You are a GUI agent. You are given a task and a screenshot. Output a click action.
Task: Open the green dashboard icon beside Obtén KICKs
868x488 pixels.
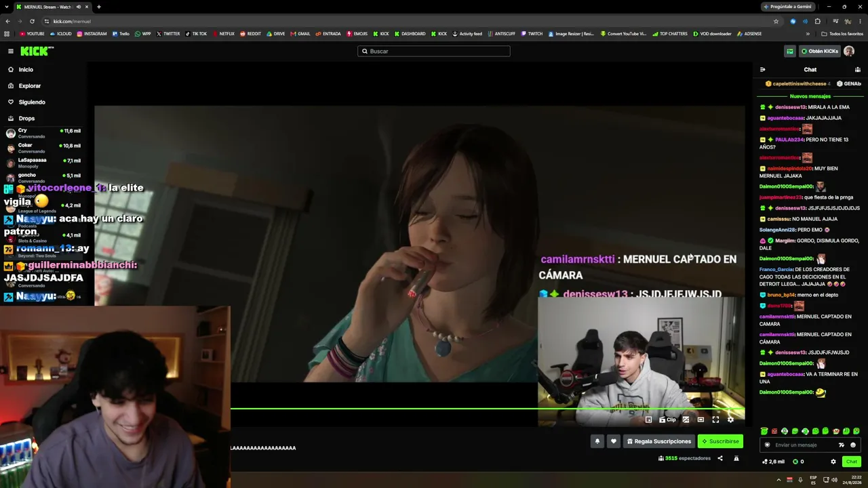[x=789, y=51]
